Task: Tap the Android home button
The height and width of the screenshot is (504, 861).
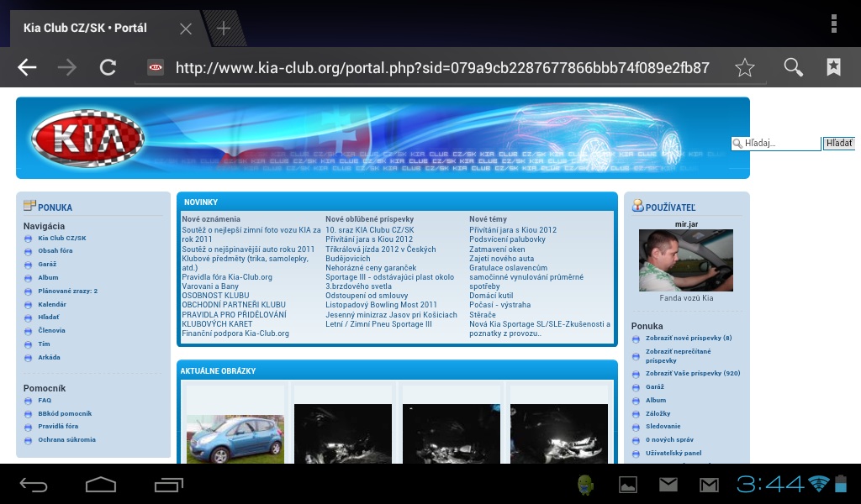Action: coord(101,485)
